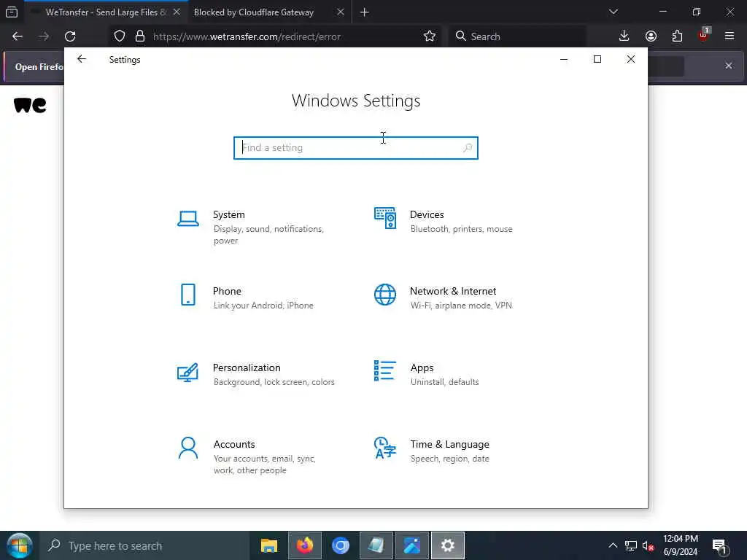Click the WeTransfer logo on the page
Screen dimensions: 747x560
[30, 105]
